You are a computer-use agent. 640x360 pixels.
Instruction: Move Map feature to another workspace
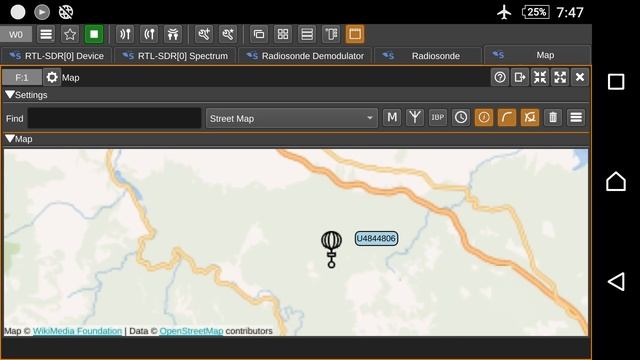[x=520, y=77]
